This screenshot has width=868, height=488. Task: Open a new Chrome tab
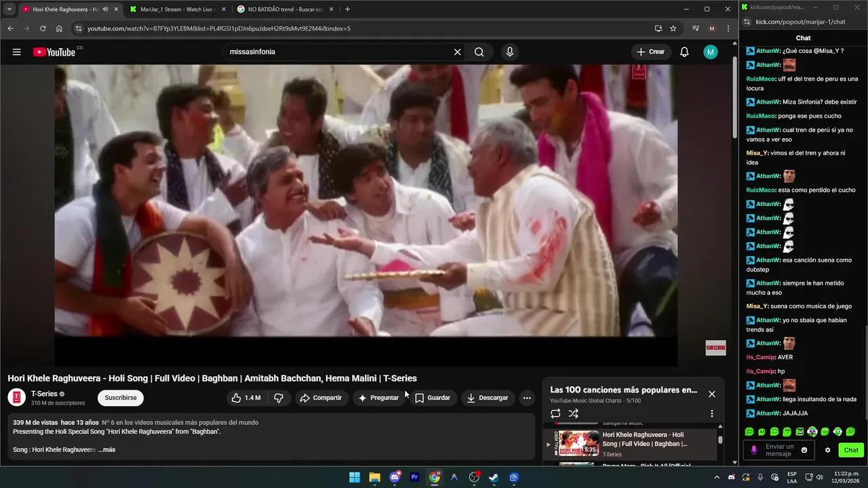[347, 9]
